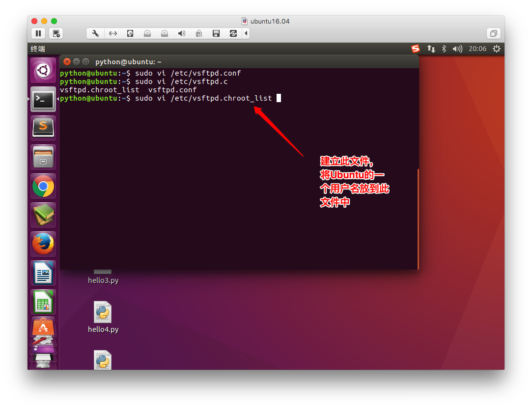The image size is (532, 409).
Task: Click the USB device icon in toolbar
Action: [x=199, y=33]
